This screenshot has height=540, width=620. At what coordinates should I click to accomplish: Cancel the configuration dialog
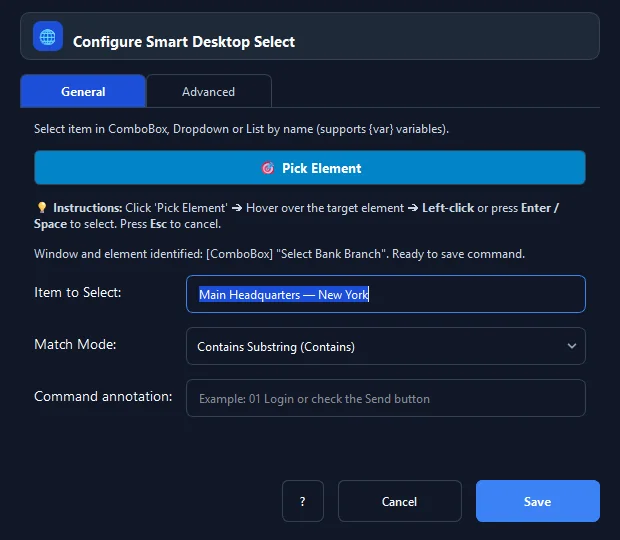399,501
